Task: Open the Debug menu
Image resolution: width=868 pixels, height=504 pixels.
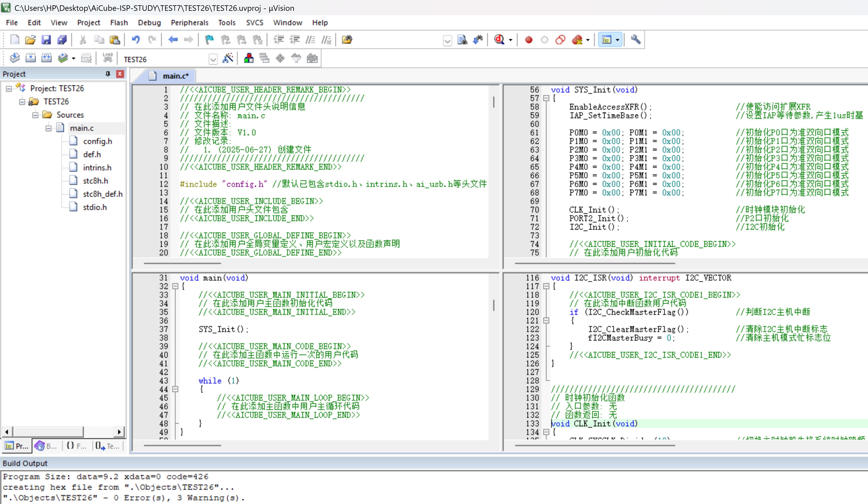Action: (x=149, y=23)
